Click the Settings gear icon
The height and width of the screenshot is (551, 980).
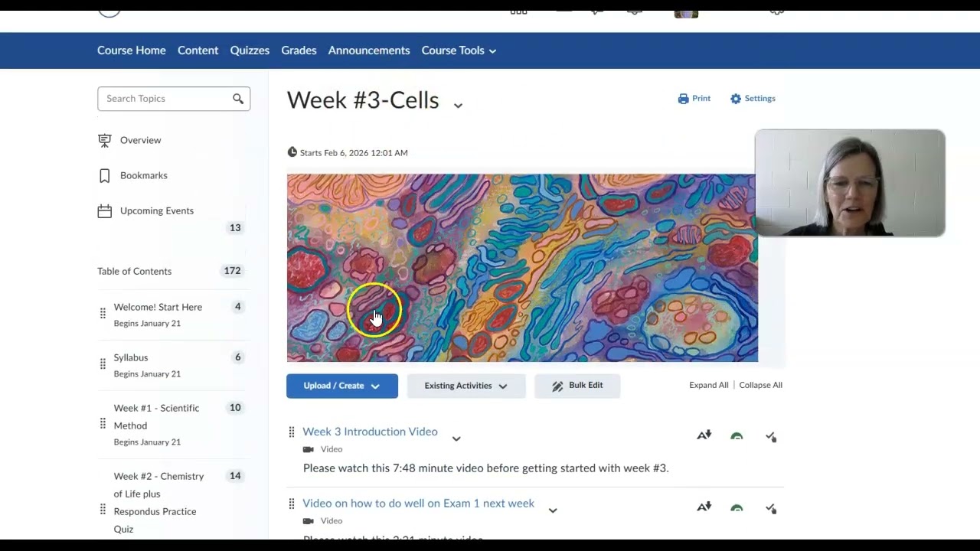point(736,99)
